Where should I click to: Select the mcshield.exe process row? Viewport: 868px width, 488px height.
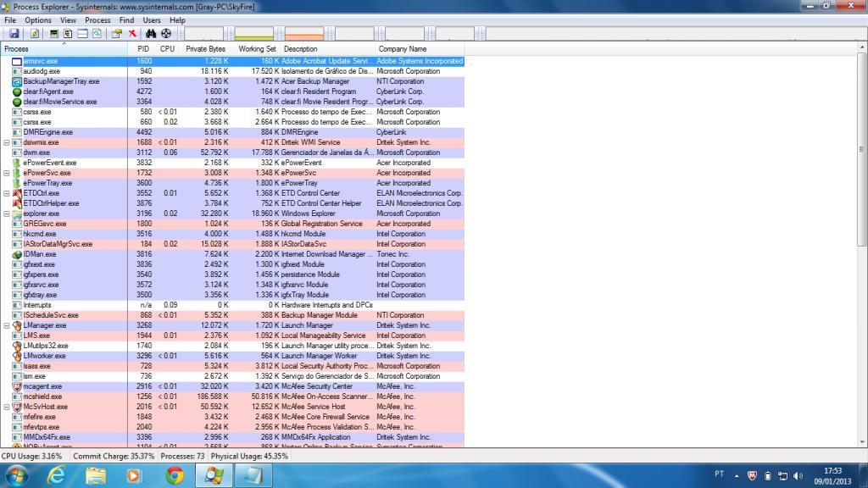[232, 396]
